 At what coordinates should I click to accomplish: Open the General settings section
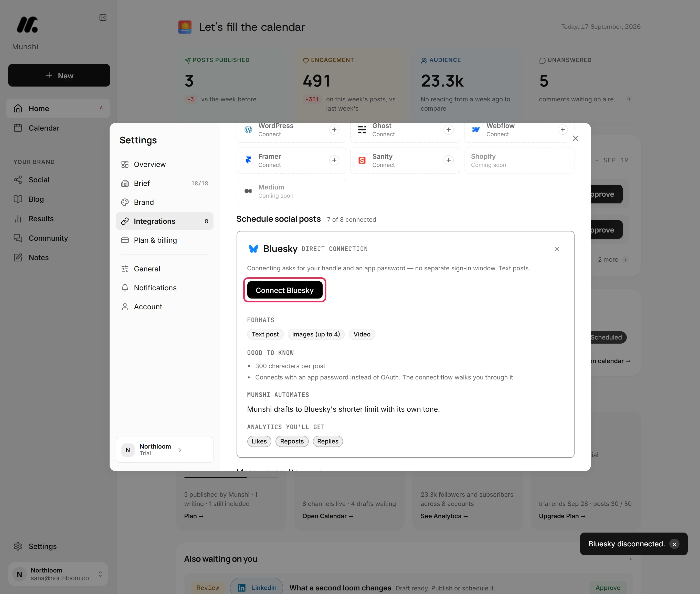(165, 269)
